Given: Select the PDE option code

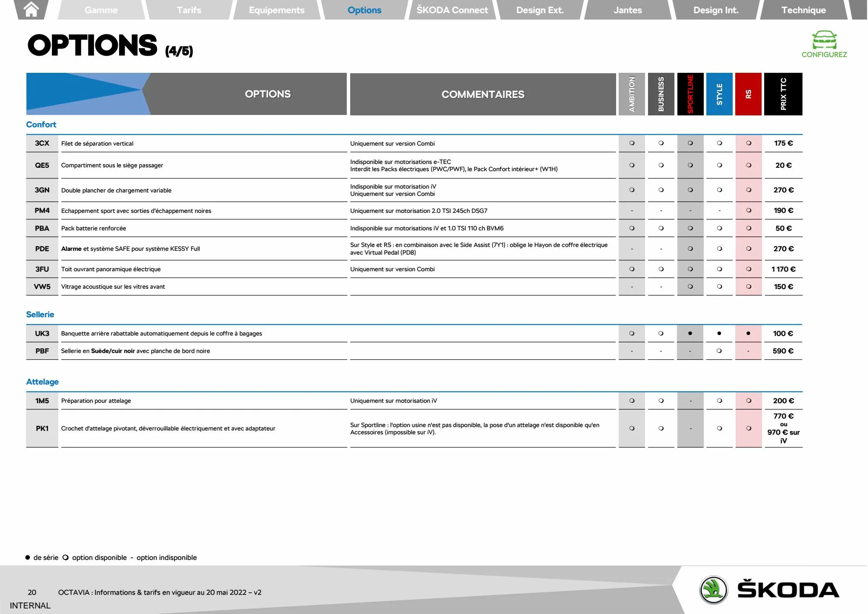Looking at the screenshot, I should (42, 249).
